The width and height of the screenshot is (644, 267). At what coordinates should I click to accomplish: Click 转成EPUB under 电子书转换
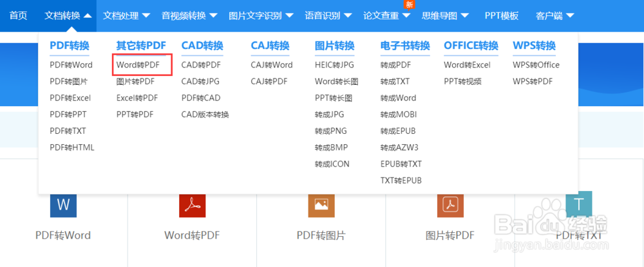pyautogui.click(x=398, y=131)
